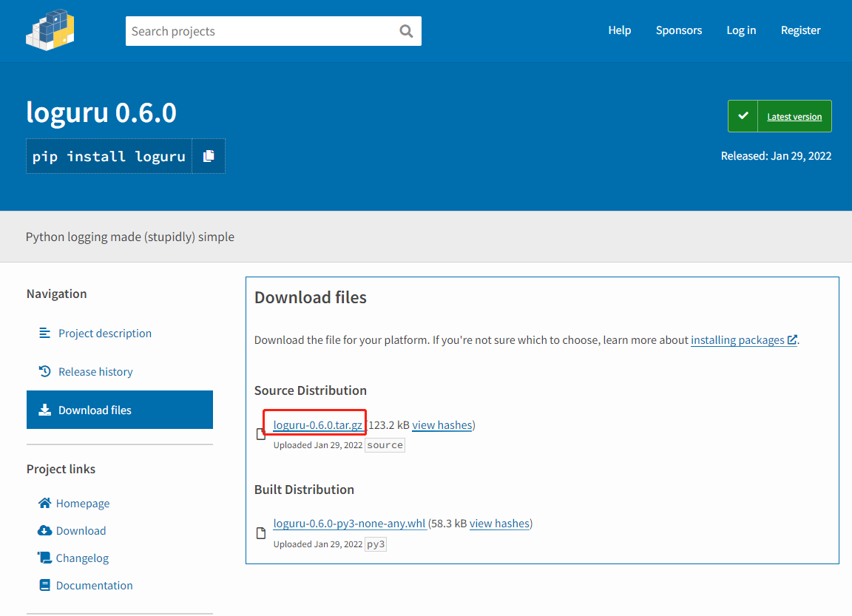Image resolution: width=852 pixels, height=616 pixels.
Task: Open the Help page
Action: coord(620,30)
